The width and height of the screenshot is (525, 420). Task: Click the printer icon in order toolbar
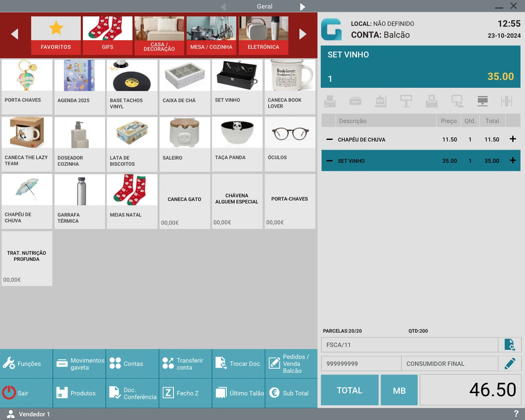tap(330, 101)
